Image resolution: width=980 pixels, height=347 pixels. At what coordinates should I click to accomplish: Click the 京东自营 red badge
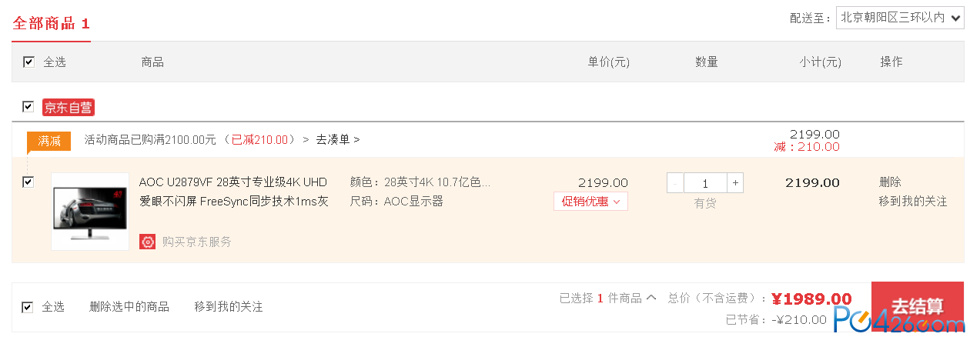[69, 108]
